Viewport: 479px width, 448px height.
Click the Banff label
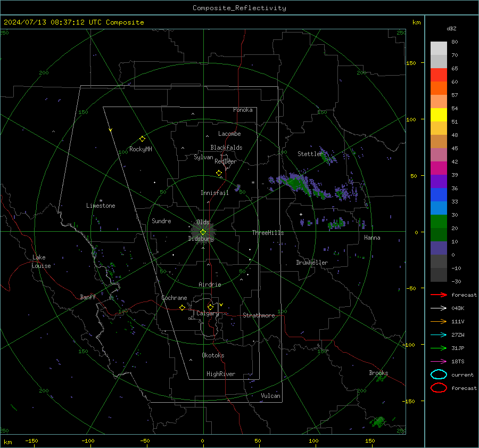[x=88, y=297]
